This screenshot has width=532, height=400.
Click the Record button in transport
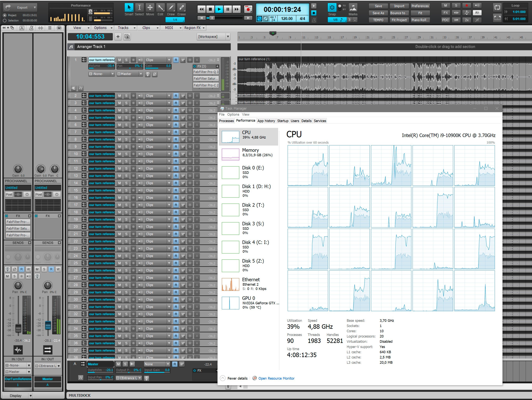coord(248,9)
